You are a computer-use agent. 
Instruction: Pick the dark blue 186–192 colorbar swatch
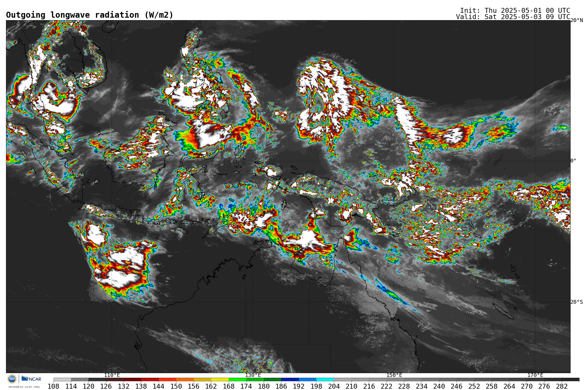click(290, 380)
